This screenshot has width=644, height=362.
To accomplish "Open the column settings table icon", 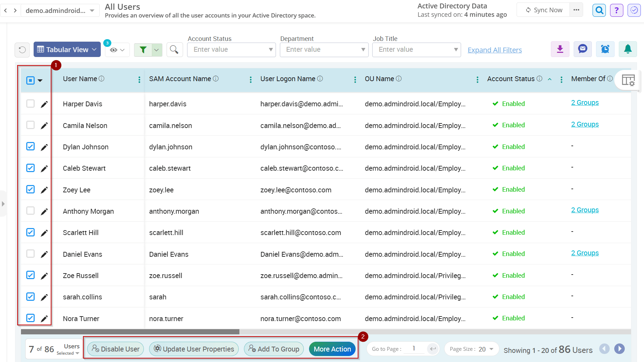I will pos(628,80).
